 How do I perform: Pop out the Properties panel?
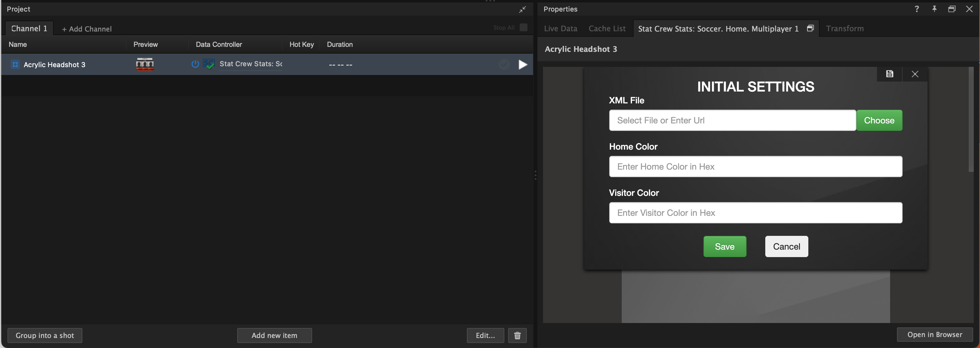click(952, 9)
